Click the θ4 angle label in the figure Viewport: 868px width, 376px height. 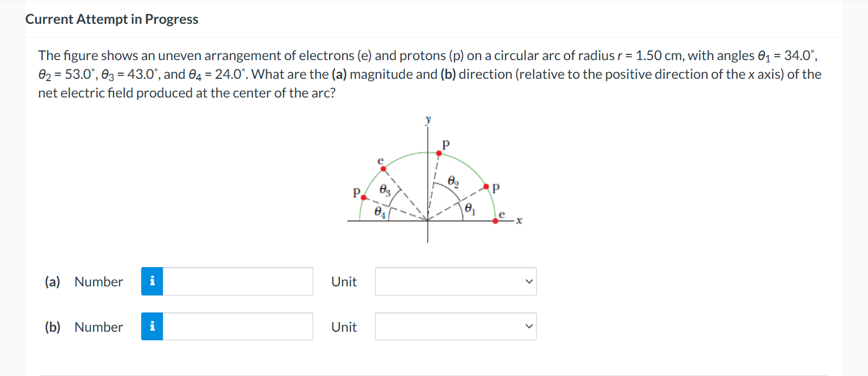pyautogui.click(x=380, y=211)
